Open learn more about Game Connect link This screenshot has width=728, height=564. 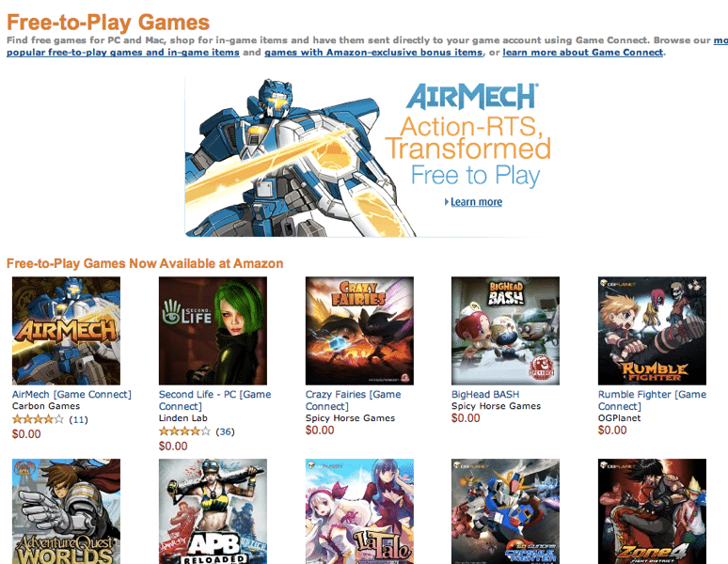pos(582,53)
